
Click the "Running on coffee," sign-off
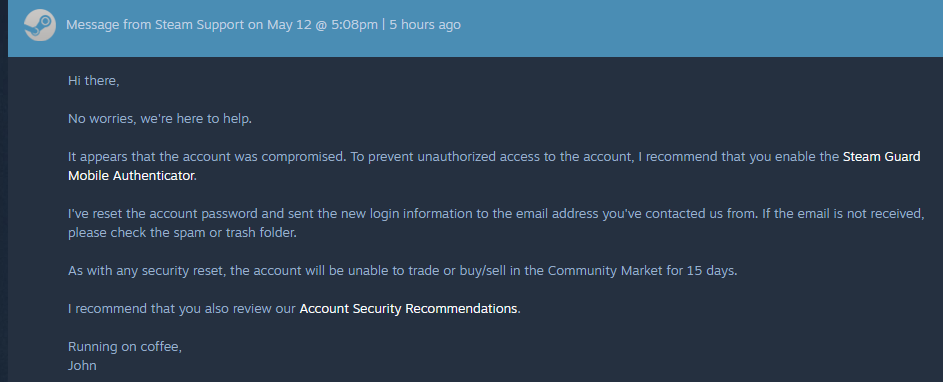(x=124, y=347)
